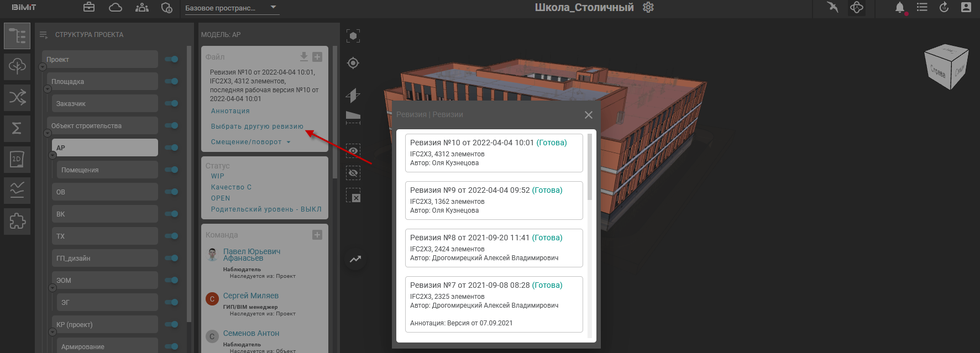Image resolution: width=980 pixels, height=353 pixels.
Task: Toggle visibility switch for ОВ model
Action: [172, 192]
